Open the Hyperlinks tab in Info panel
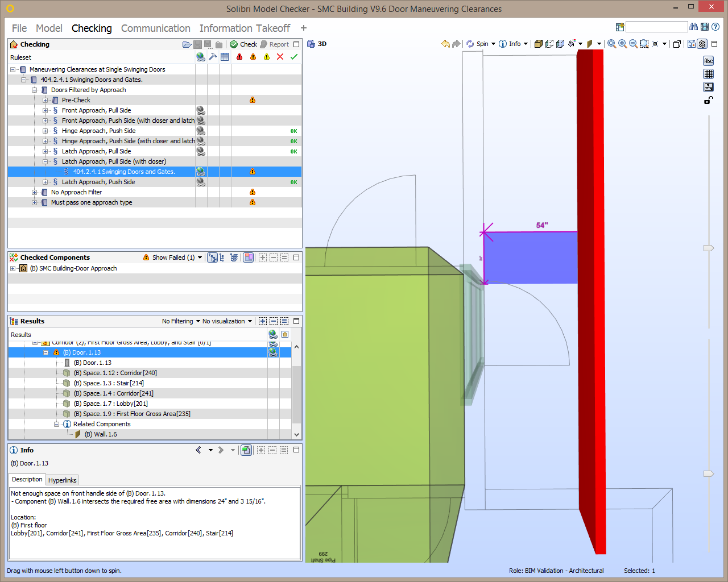728x582 pixels. click(x=62, y=480)
